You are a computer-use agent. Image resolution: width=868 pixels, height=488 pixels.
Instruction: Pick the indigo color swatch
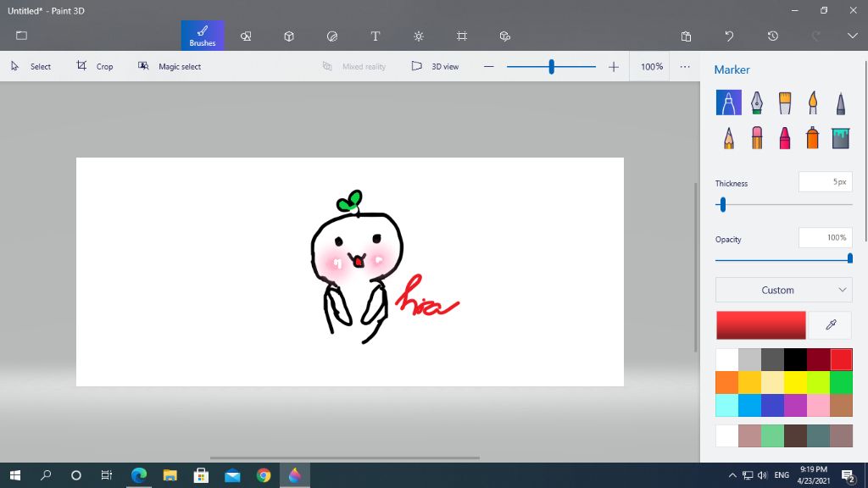pyautogui.click(x=772, y=405)
